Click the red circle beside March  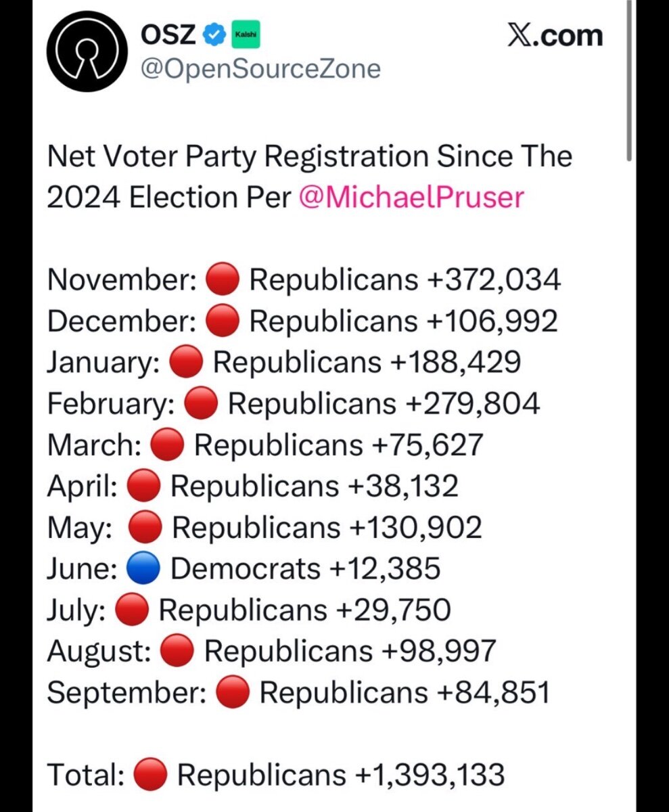click(x=167, y=446)
